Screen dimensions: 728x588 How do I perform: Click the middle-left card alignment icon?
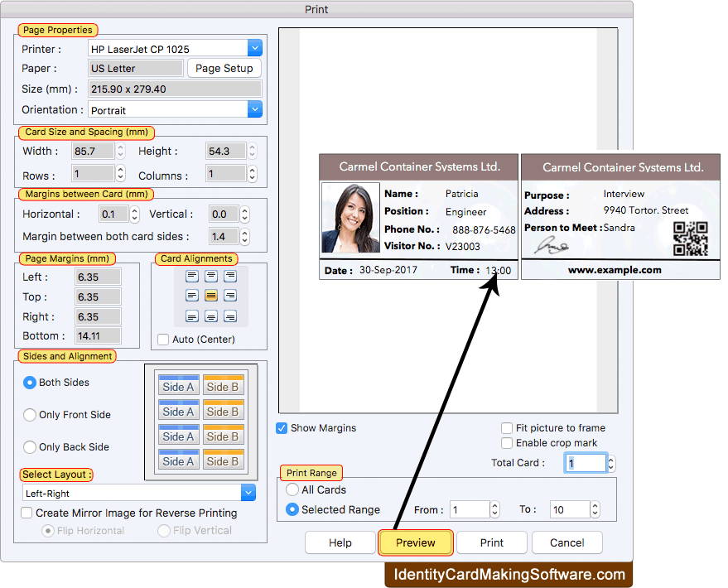pyautogui.click(x=192, y=296)
